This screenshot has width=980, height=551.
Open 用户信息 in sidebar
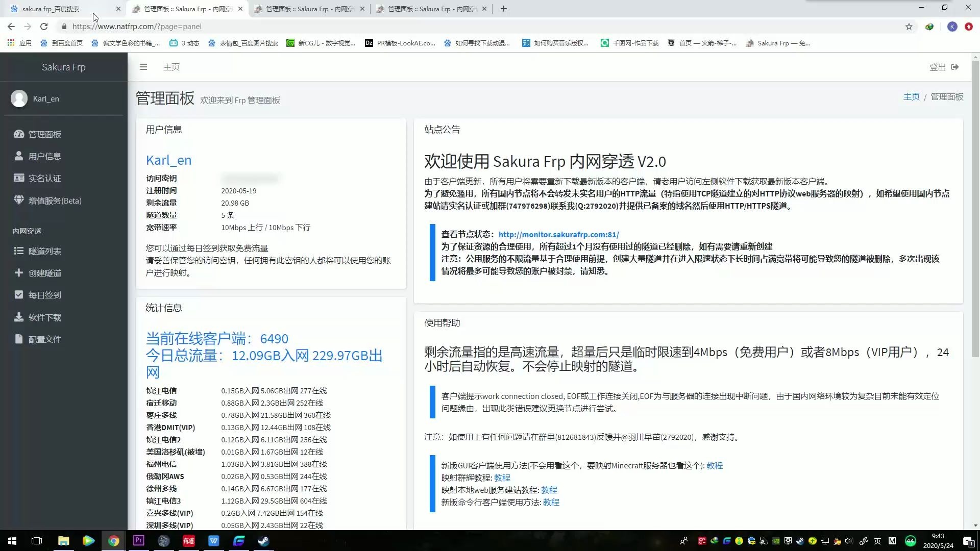click(44, 156)
